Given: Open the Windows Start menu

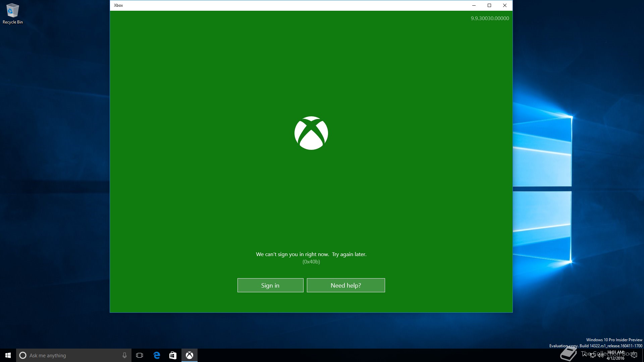Looking at the screenshot, I should 8,355.
